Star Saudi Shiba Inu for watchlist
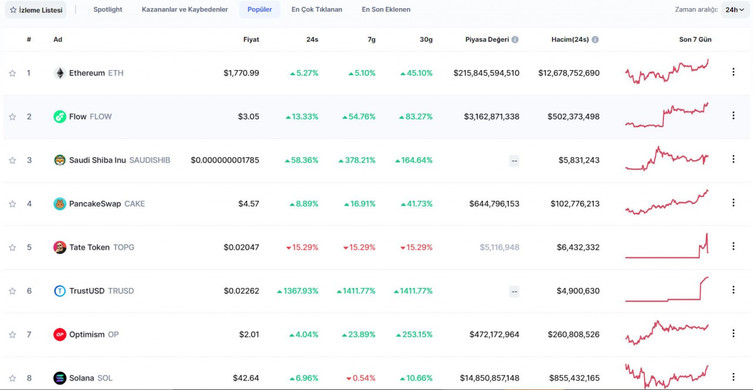 12,160
